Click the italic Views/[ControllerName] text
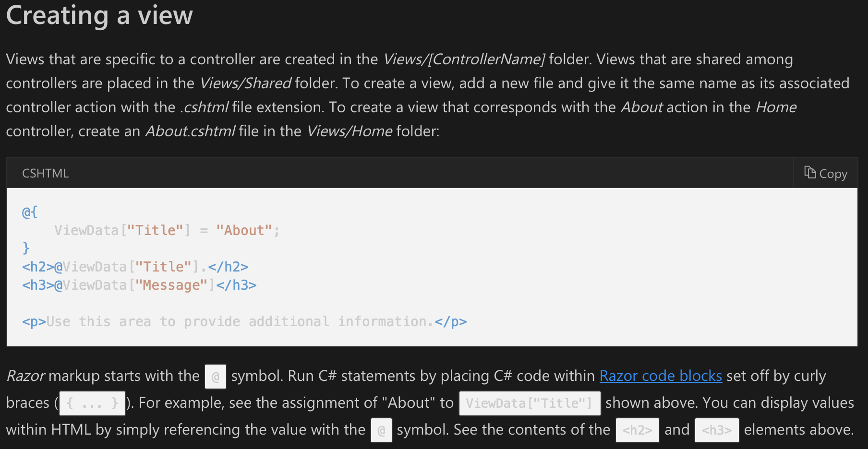The width and height of the screenshot is (868, 449). (464, 59)
